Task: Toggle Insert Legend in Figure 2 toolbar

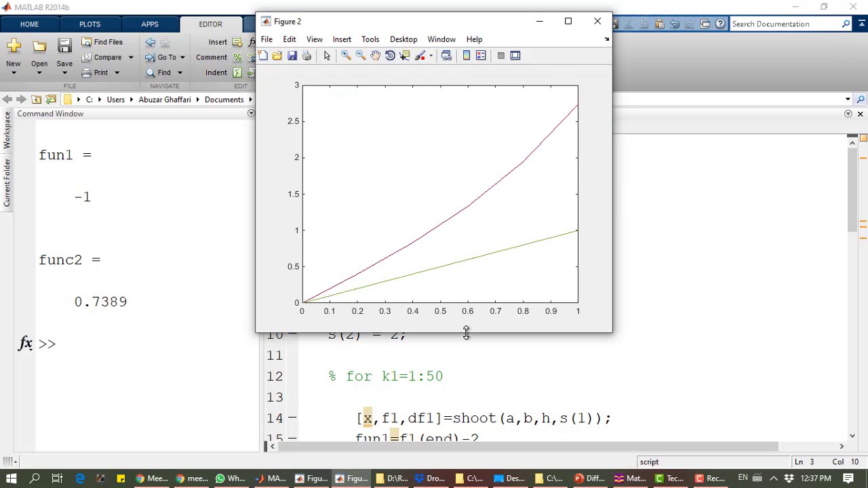Action: 481,56
